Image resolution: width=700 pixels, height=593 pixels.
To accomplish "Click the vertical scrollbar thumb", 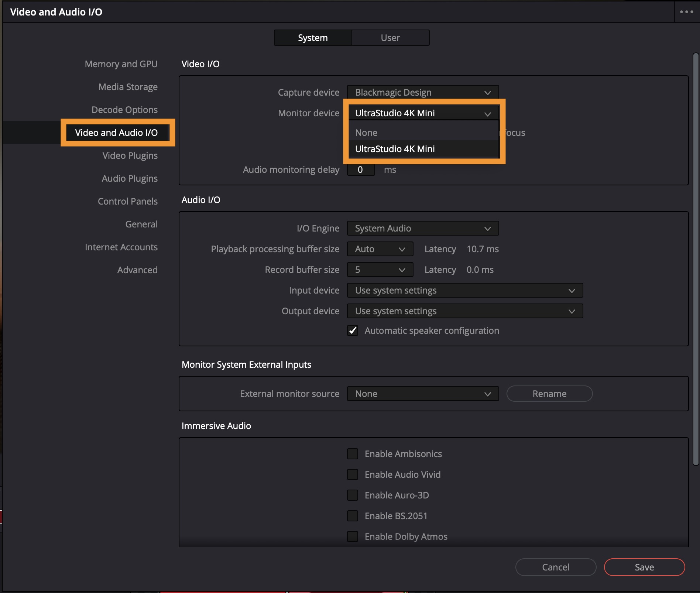I will [x=696, y=260].
